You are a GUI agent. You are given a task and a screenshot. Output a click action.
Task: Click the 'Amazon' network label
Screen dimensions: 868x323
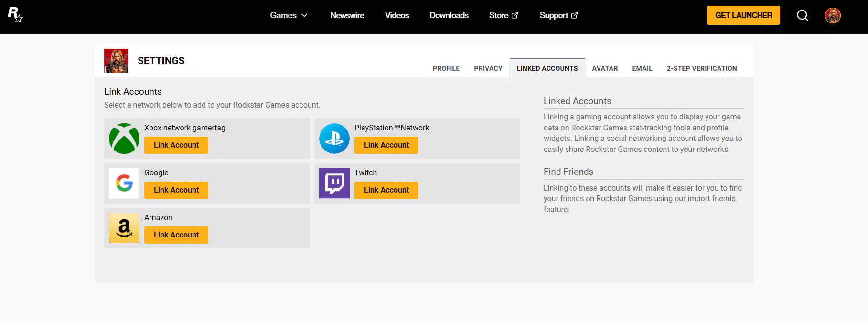(158, 218)
